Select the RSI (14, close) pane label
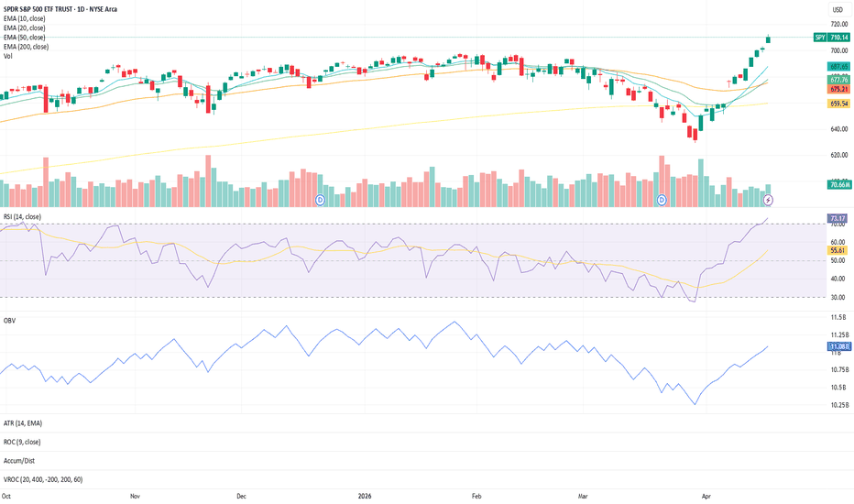 pos(22,217)
